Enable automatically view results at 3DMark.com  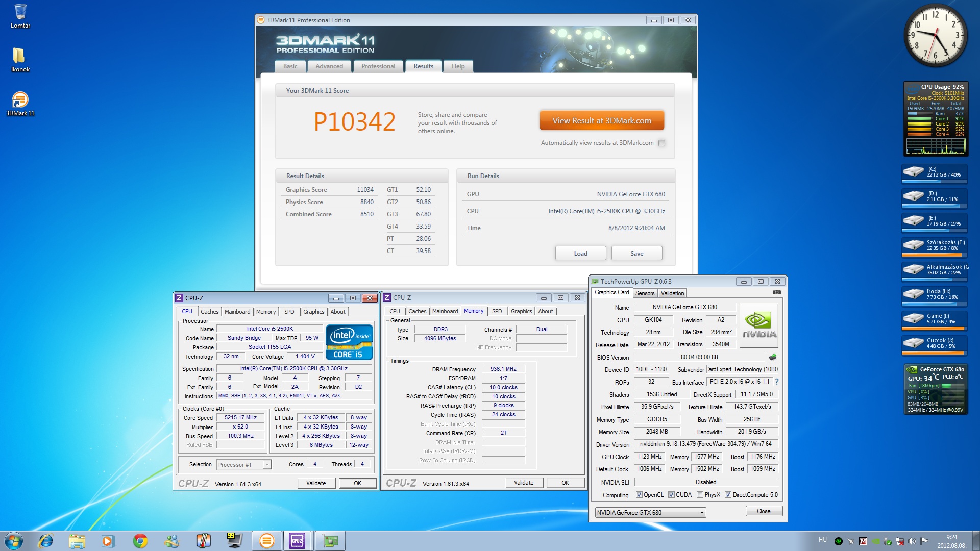tap(662, 143)
